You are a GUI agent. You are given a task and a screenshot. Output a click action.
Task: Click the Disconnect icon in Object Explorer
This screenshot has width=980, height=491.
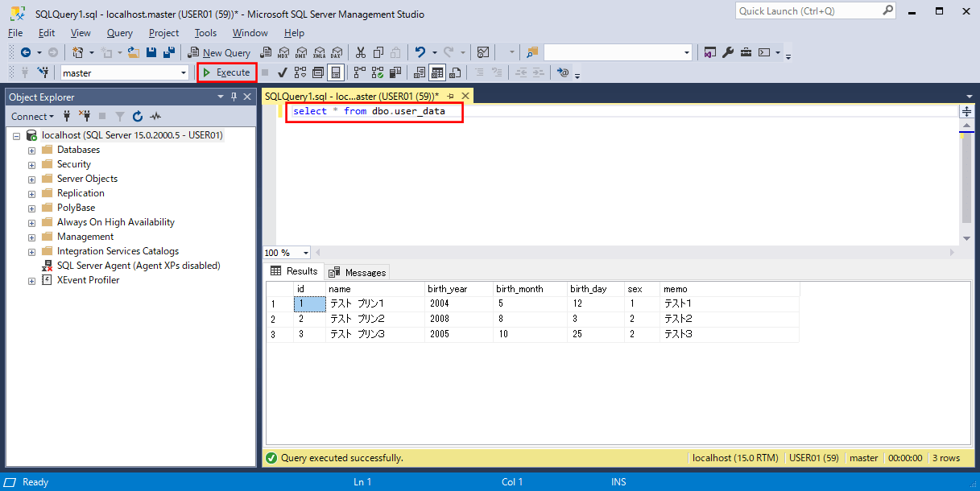pos(84,116)
